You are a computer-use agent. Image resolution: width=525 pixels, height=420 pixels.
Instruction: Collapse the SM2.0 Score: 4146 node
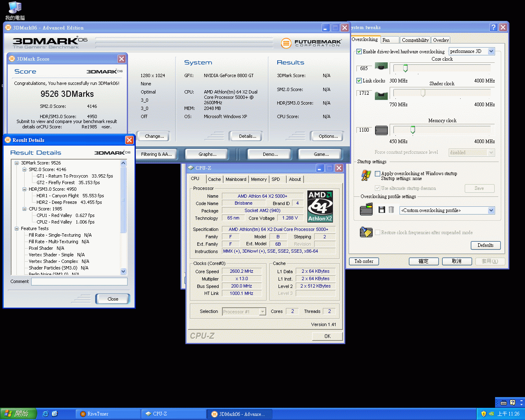(25, 169)
